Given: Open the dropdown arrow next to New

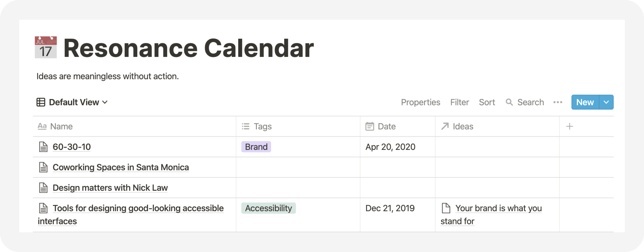Looking at the screenshot, I should tap(606, 102).
